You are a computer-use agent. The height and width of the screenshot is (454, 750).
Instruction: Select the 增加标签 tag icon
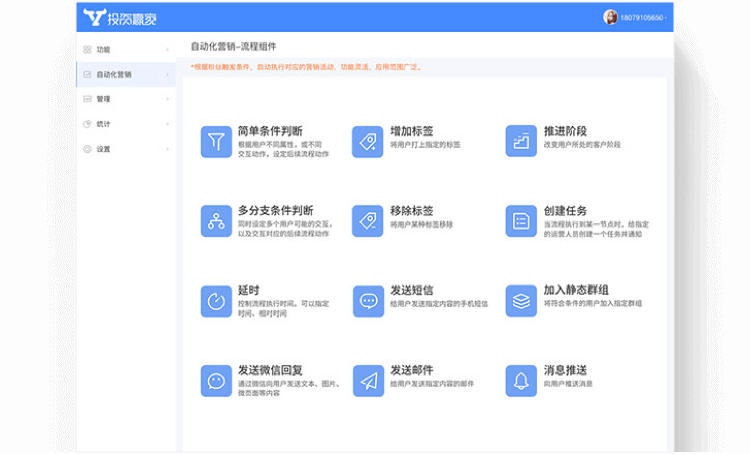click(368, 141)
